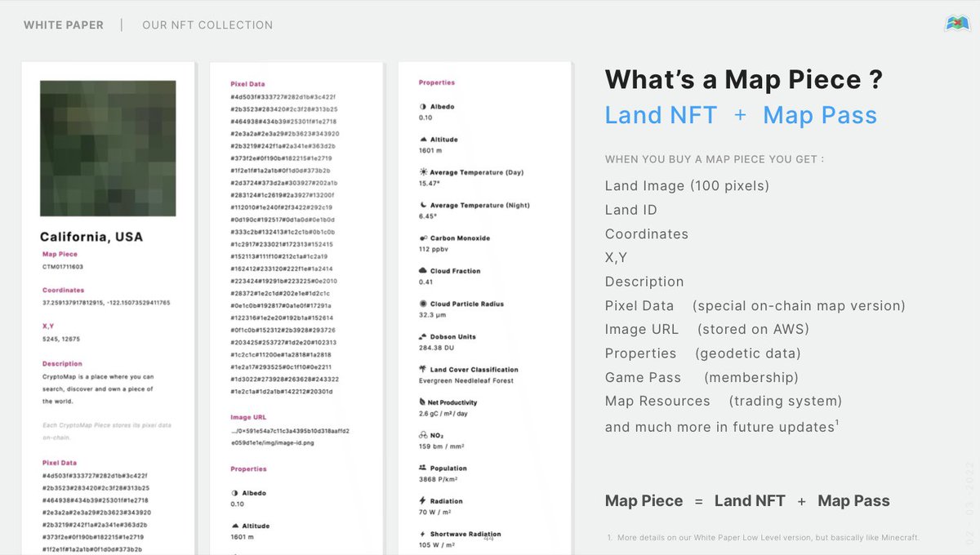Screen dimensions: 980x555
Task: Click the stored on AWS note
Action: [x=753, y=330]
